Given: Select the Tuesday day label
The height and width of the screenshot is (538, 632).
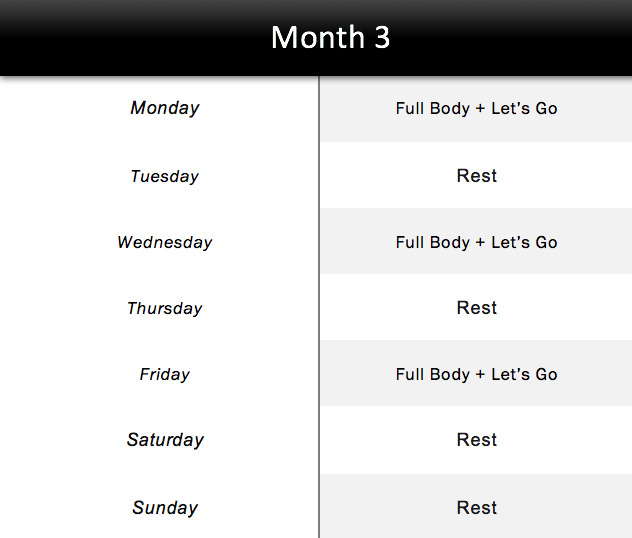Looking at the screenshot, I should (165, 176).
